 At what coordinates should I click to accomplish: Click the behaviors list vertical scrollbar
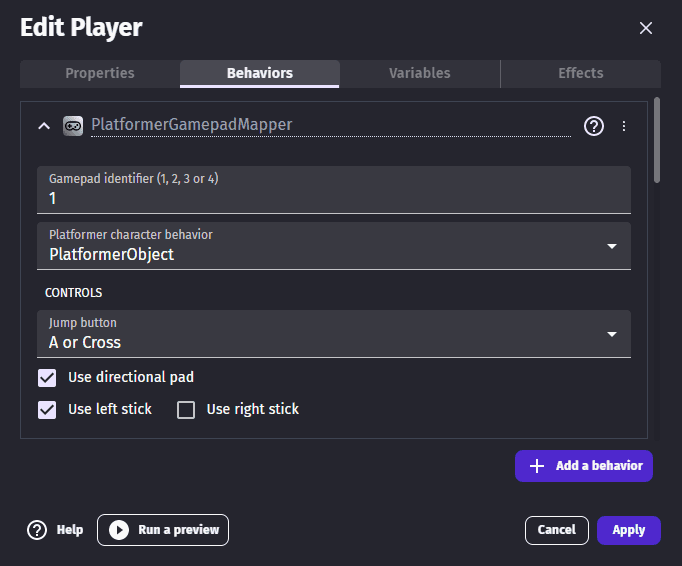coord(657,140)
